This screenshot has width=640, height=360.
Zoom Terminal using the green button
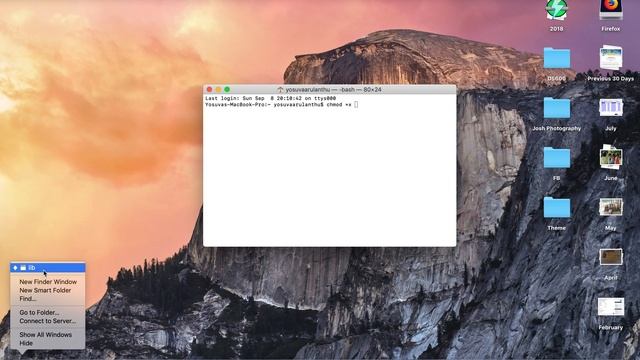click(227, 89)
